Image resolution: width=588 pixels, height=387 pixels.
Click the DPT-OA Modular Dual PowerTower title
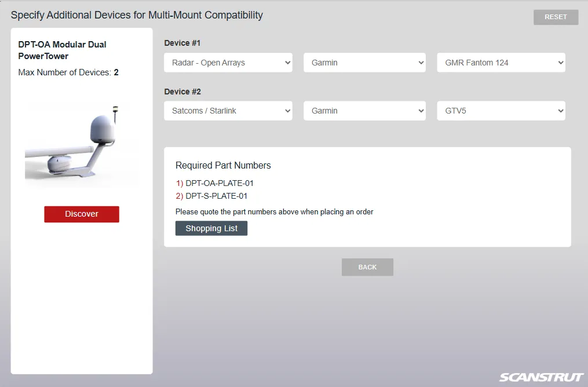[63, 50]
